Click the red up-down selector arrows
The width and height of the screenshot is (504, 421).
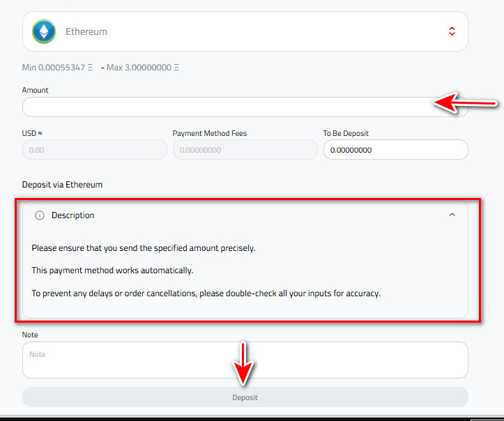pos(452,31)
